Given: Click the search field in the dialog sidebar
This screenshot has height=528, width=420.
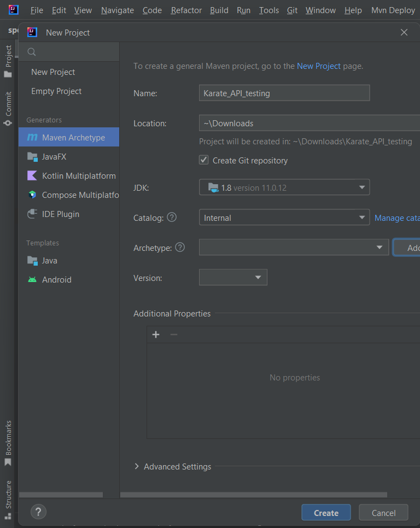Looking at the screenshot, I should (69, 52).
